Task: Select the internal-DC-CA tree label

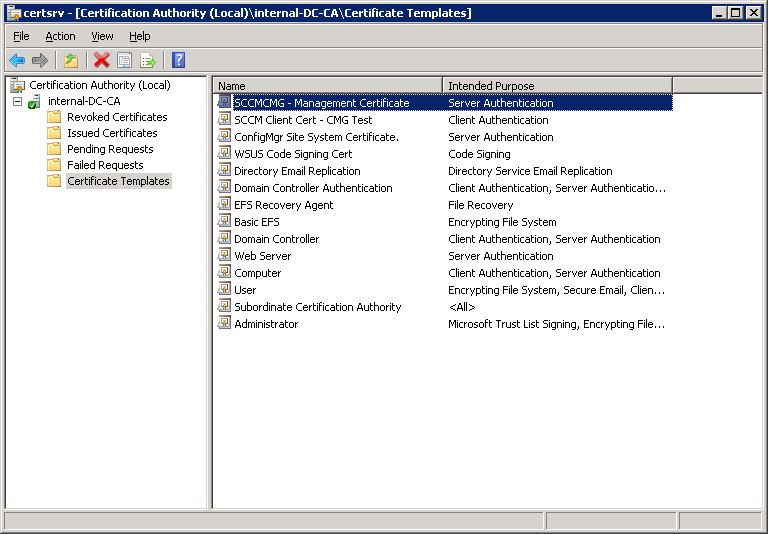Action: [84, 101]
